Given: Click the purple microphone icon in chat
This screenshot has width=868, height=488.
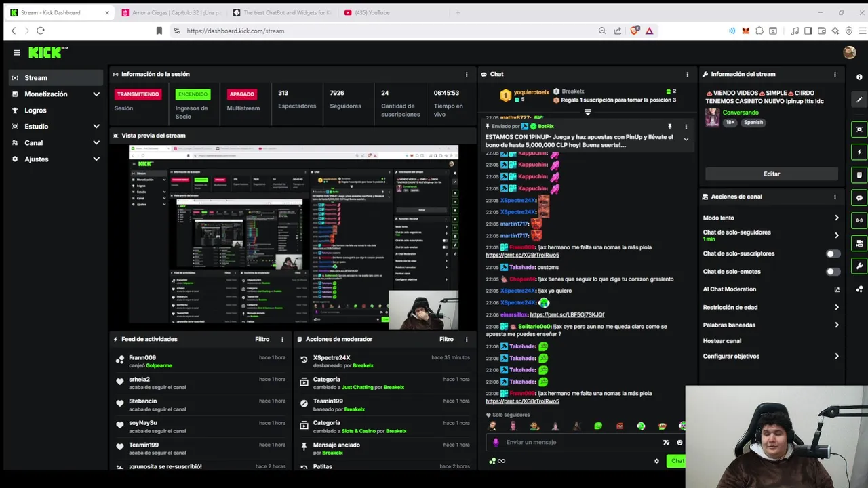Looking at the screenshot, I should (496, 442).
